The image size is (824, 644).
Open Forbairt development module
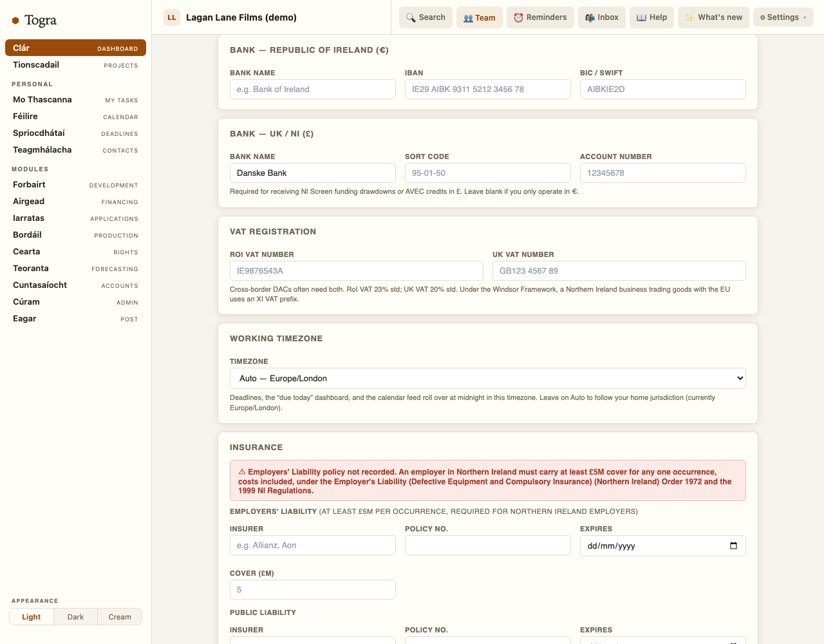pyautogui.click(x=75, y=185)
